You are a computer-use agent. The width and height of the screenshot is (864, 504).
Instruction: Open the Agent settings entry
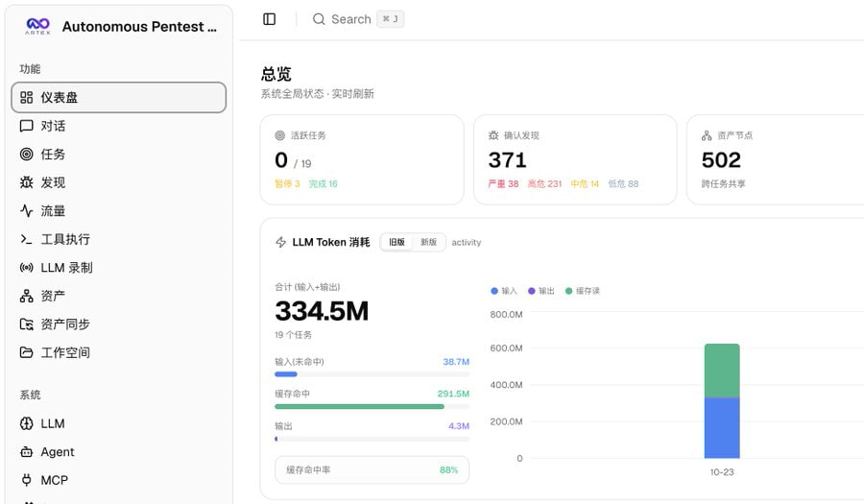[118, 452]
